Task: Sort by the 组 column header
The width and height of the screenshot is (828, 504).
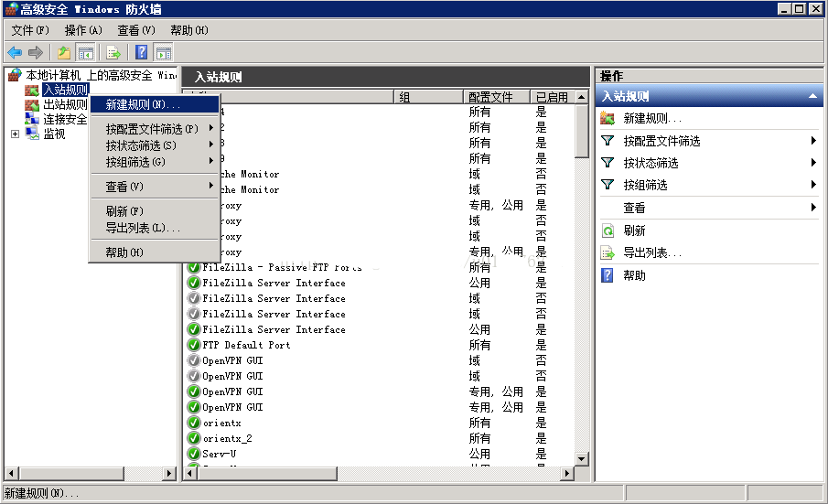Action: pos(428,97)
